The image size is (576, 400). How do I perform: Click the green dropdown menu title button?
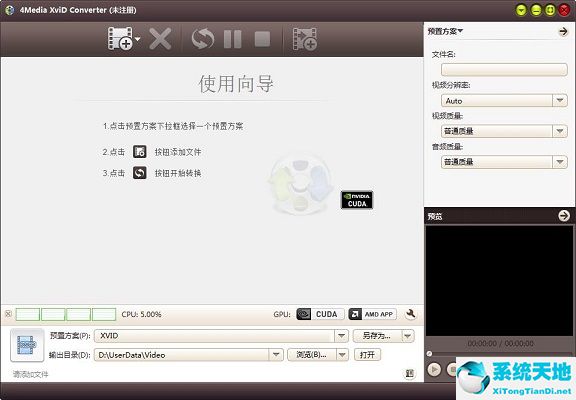(x=521, y=10)
